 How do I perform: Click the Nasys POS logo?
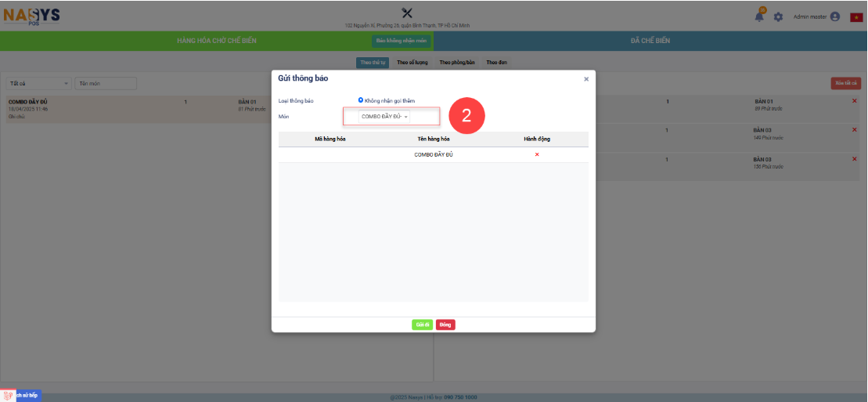pos(32,16)
